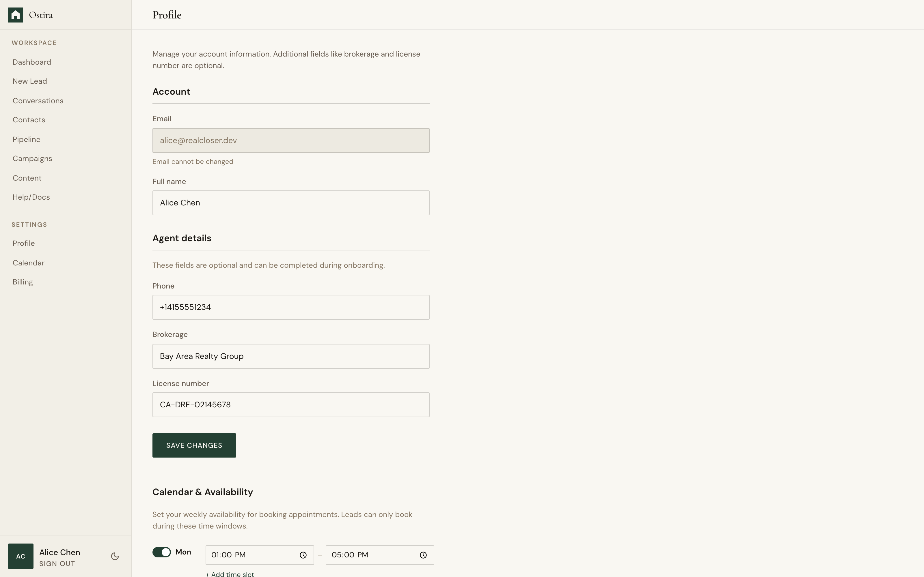The image size is (924, 577).
Task: Click the Ostira home icon in sidebar header
Action: click(x=16, y=14)
